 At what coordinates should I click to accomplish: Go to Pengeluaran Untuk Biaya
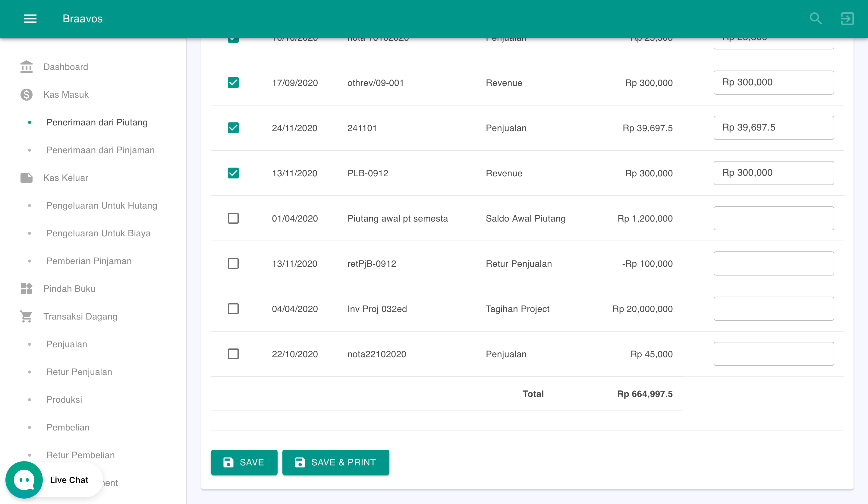[x=98, y=233]
